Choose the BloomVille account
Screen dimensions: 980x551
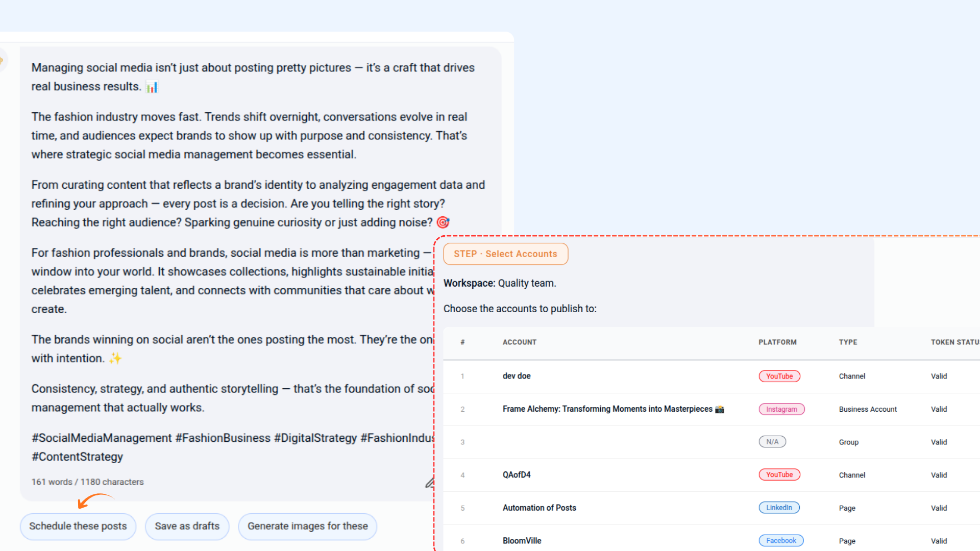click(x=522, y=541)
